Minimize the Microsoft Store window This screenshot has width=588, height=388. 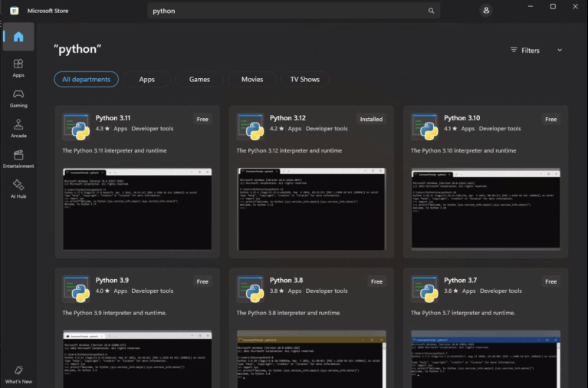pos(531,6)
